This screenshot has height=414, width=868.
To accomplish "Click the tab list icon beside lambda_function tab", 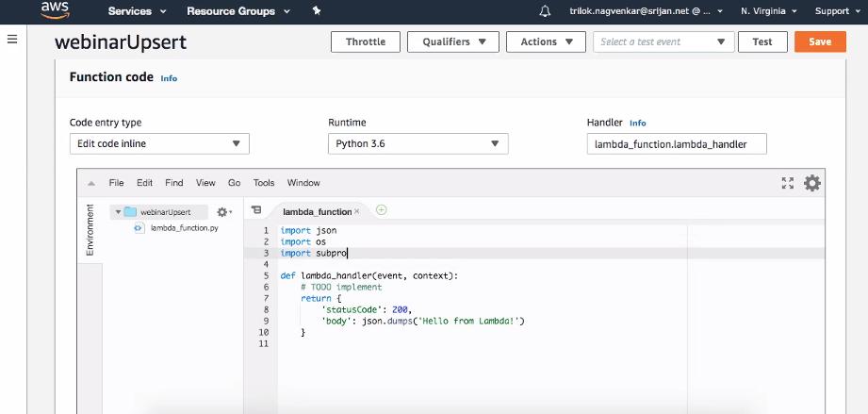I will pyautogui.click(x=255, y=210).
